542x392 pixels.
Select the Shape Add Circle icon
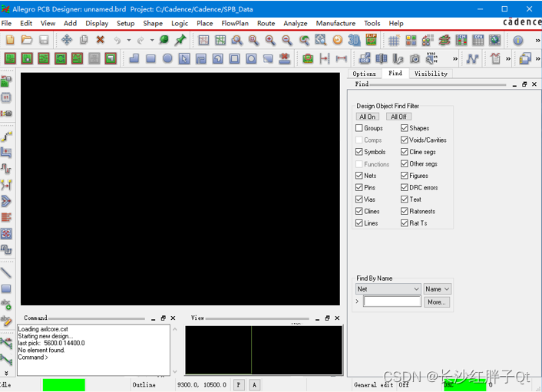coord(167,58)
